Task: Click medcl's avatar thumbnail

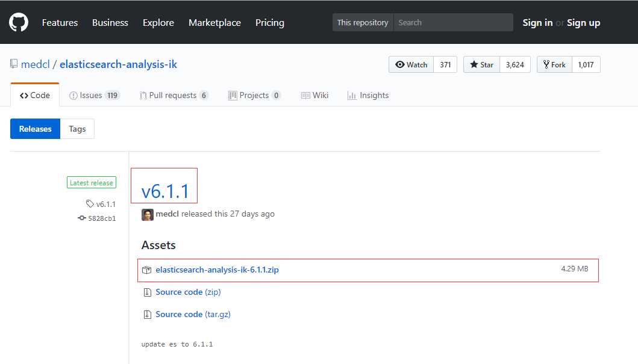Action: tap(148, 214)
